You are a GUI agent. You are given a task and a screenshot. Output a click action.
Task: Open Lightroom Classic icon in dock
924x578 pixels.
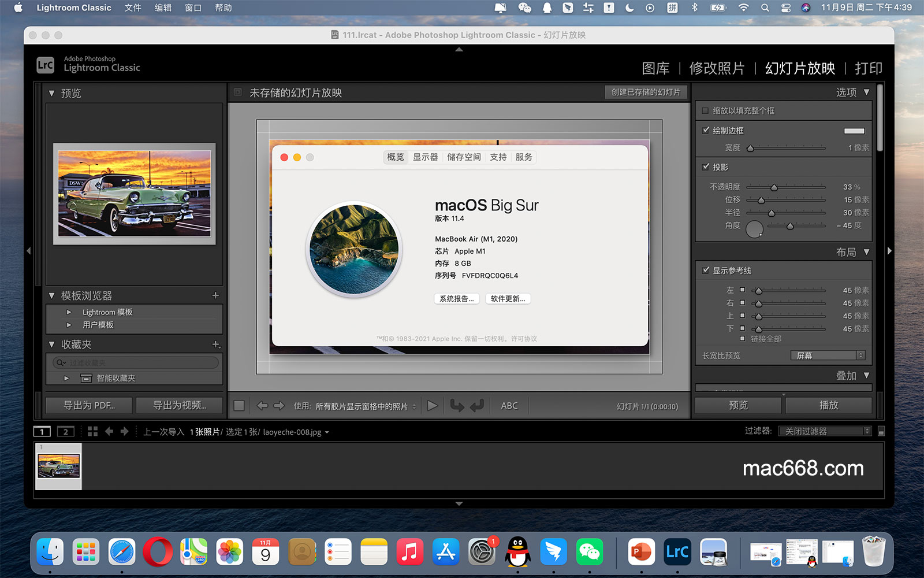point(677,552)
